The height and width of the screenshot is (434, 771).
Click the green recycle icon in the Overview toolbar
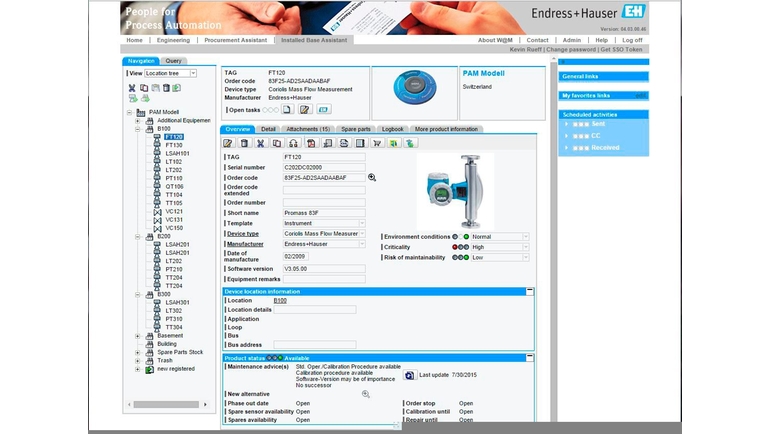pyautogui.click(x=410, y=143)
